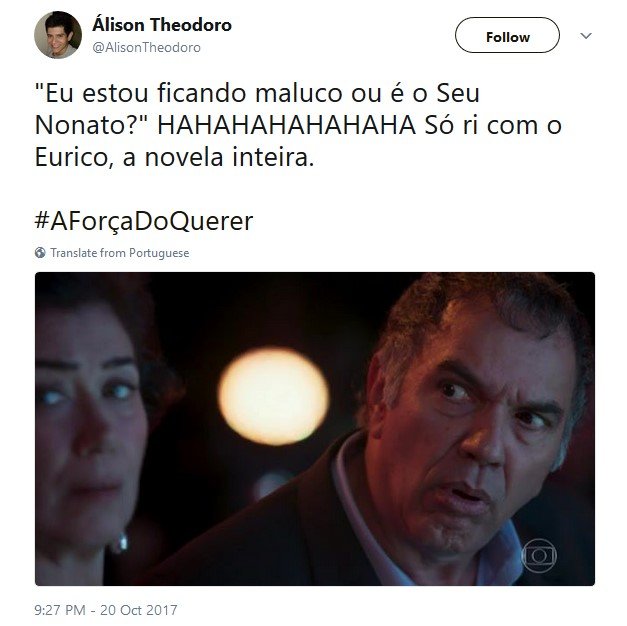Click the Globo logo watermark in photo

click(x=539, y=555)
